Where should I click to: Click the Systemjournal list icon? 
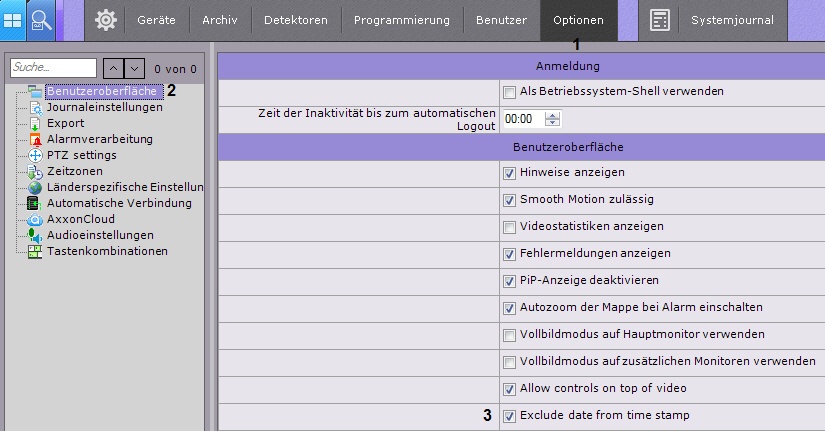(x=659, y=20)
